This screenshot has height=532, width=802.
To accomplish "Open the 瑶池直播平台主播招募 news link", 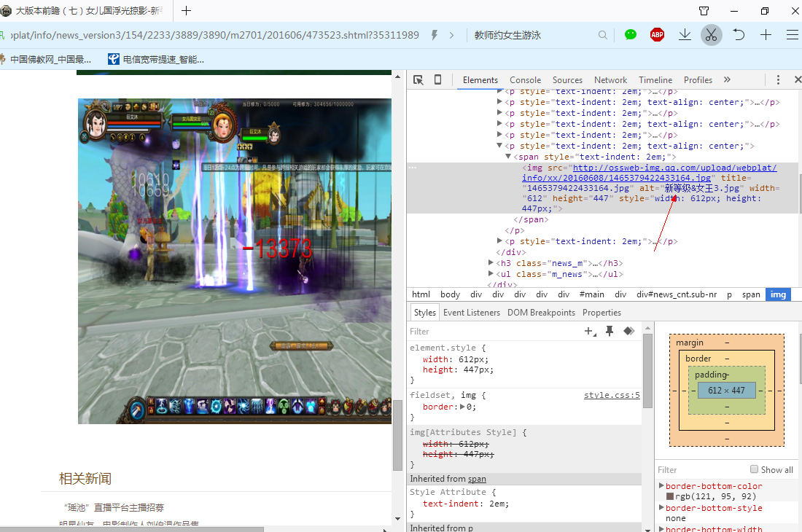I will (114, 507).
